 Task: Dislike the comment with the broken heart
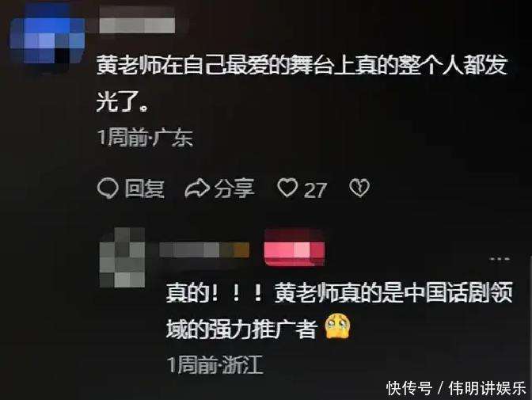(359, 188)
